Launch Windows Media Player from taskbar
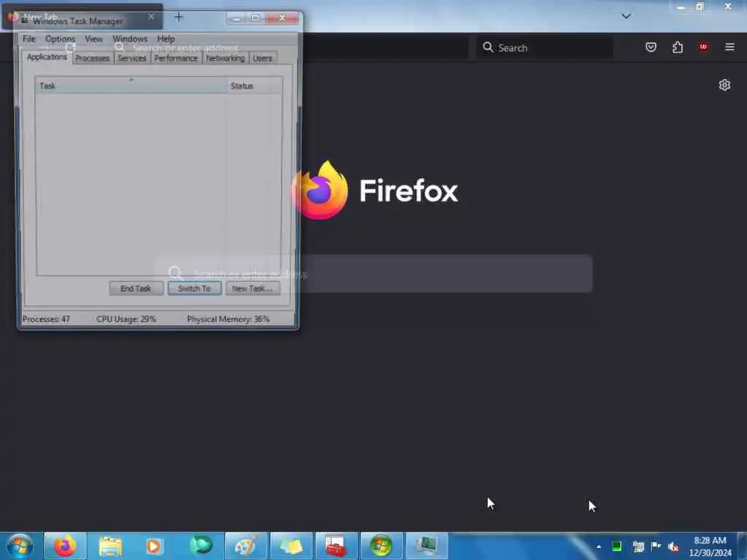Screen dimensions: 747x560 [153, 546]
